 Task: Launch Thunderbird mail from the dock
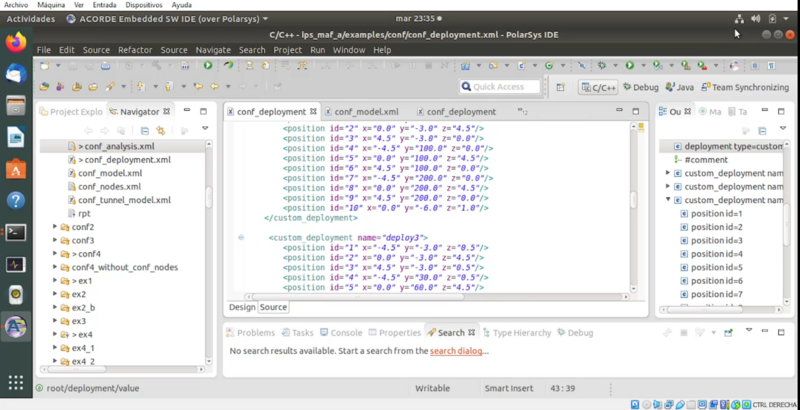[x=16, y=74]
